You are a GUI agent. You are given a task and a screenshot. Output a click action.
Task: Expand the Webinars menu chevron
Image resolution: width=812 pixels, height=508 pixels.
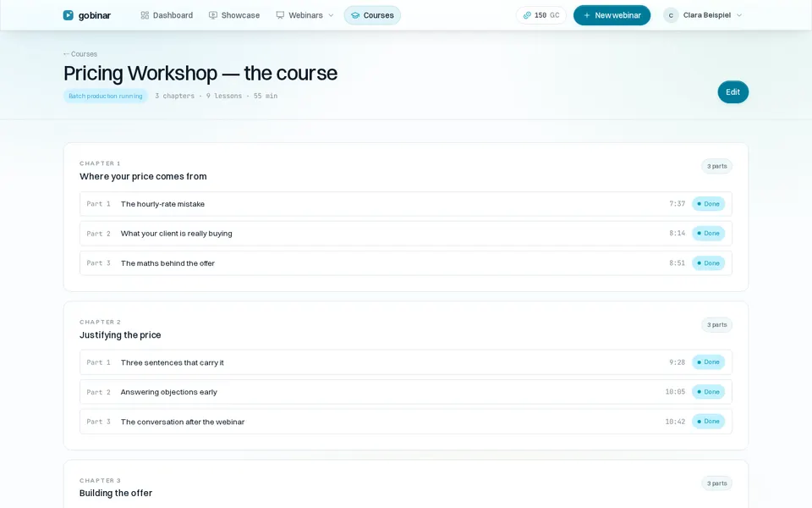[x=331, y=15]
